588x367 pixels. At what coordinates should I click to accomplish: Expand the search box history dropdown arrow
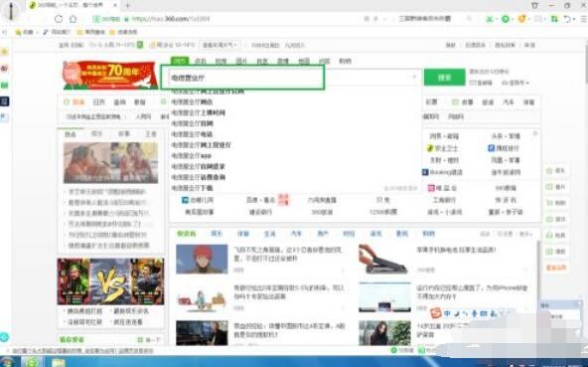[x=414, y=77]
